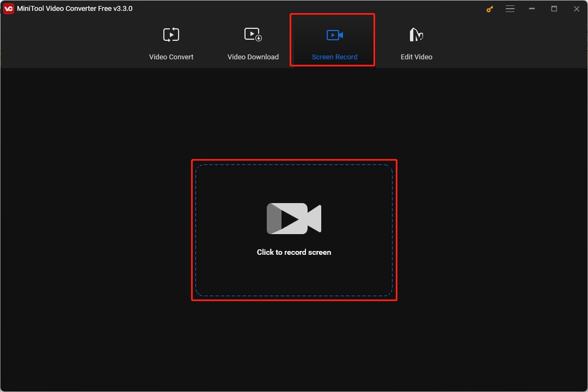588x392 pixels.
Task: Select the Video Download icon
Action: pos(253,34)
